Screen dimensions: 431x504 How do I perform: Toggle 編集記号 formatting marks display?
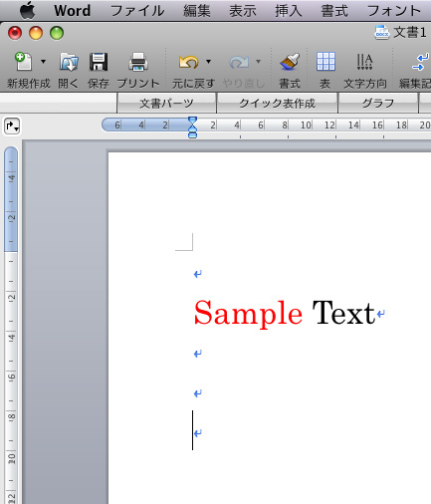pos(421,62)
